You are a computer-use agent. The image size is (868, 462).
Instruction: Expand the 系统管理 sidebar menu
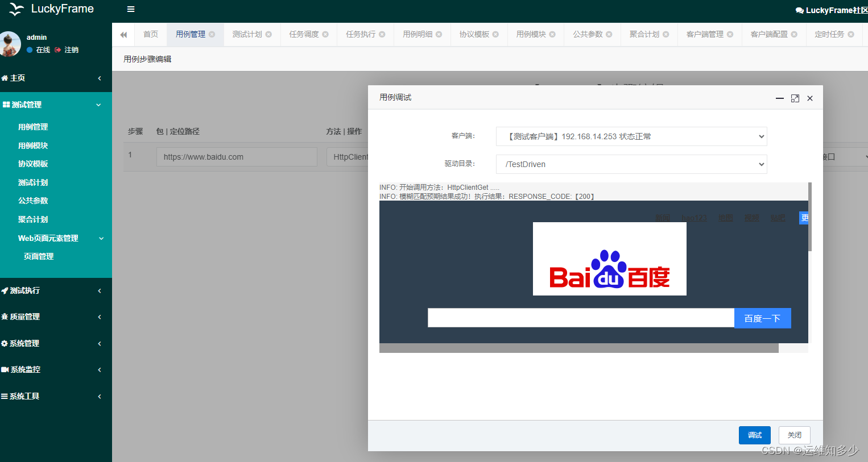pyautogui.click(x=56, y=343)
